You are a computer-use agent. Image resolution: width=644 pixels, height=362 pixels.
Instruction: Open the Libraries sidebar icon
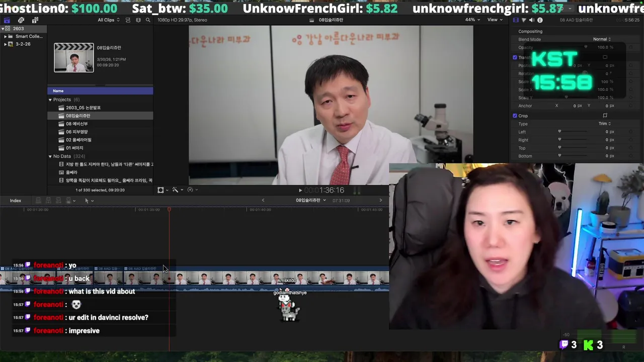[x=7, y=20]
